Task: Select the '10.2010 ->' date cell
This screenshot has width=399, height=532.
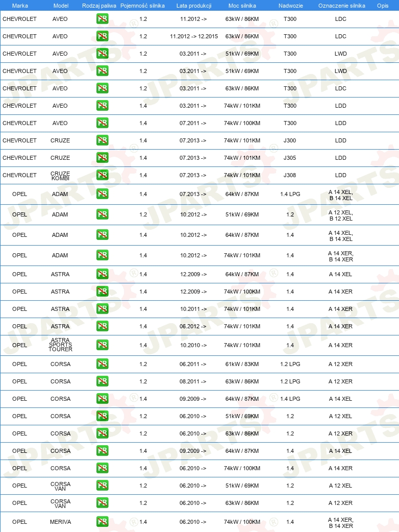Action: pyautogui.click(x=193, y=345)
